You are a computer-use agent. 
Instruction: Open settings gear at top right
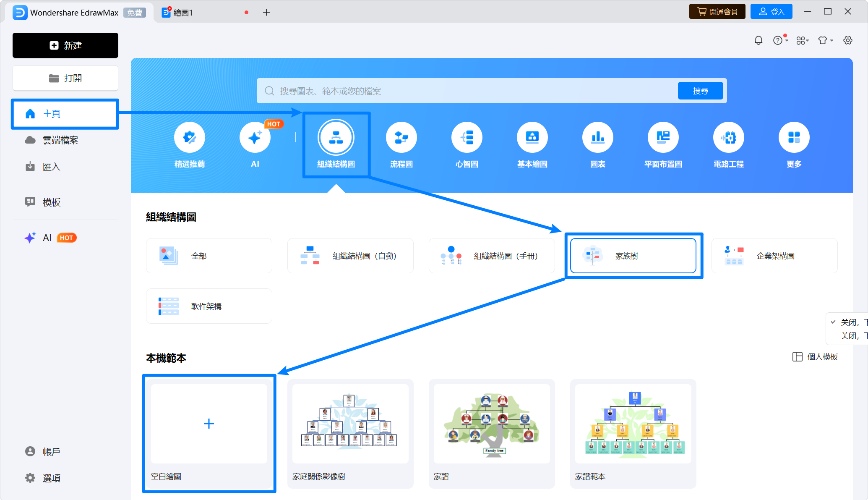(x=848, y=40)
